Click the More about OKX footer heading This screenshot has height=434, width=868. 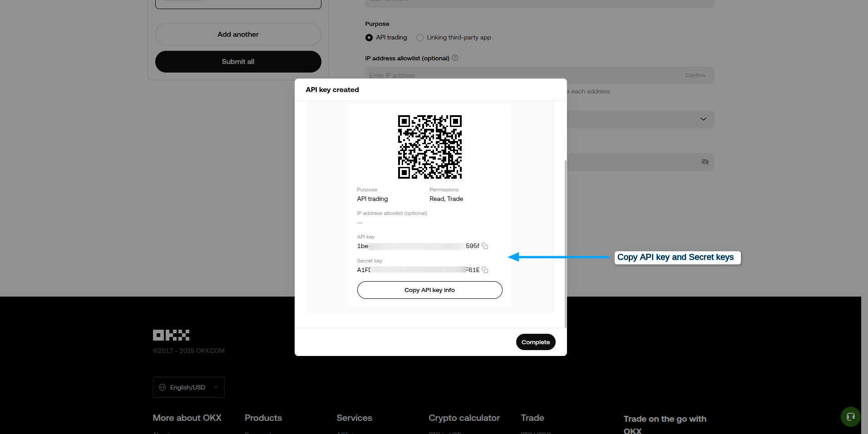click(x=187, y=418)
